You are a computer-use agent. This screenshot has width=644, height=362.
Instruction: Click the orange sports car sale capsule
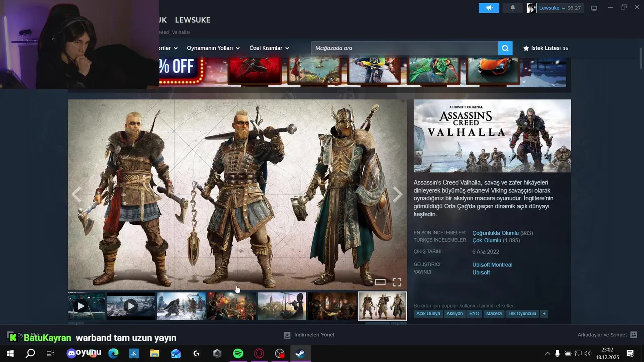(493, 70)
